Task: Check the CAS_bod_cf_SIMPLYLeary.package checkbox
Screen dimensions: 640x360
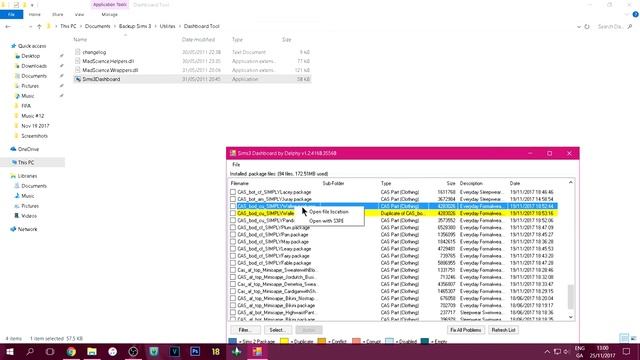Action: 233,249
